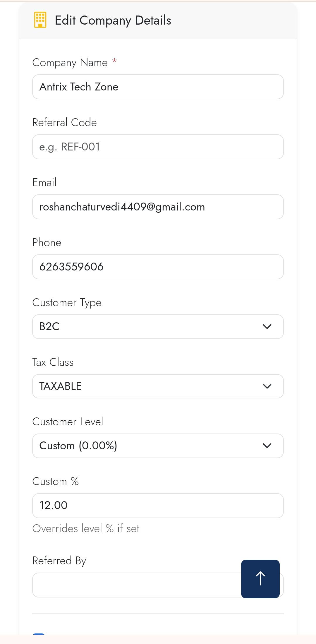Click into the Phone number field
This screenshot has width=316, height=644.
(x=158, y=267)
